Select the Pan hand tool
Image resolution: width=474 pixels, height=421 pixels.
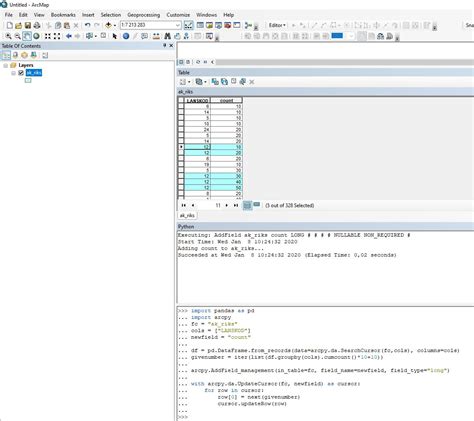(x=27, y=36)
